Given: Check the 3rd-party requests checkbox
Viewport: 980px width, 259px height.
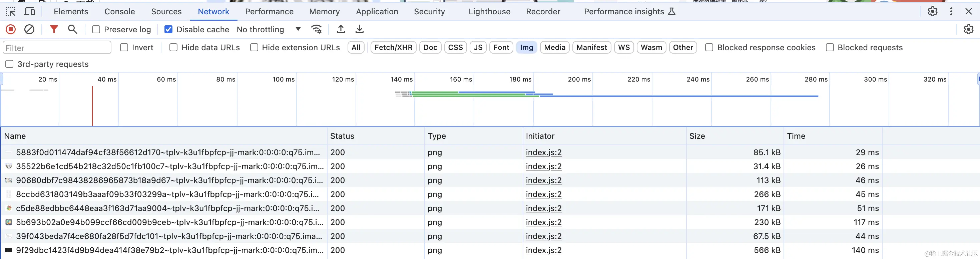Looking at the screenshot, I should [x=10, y=64].
